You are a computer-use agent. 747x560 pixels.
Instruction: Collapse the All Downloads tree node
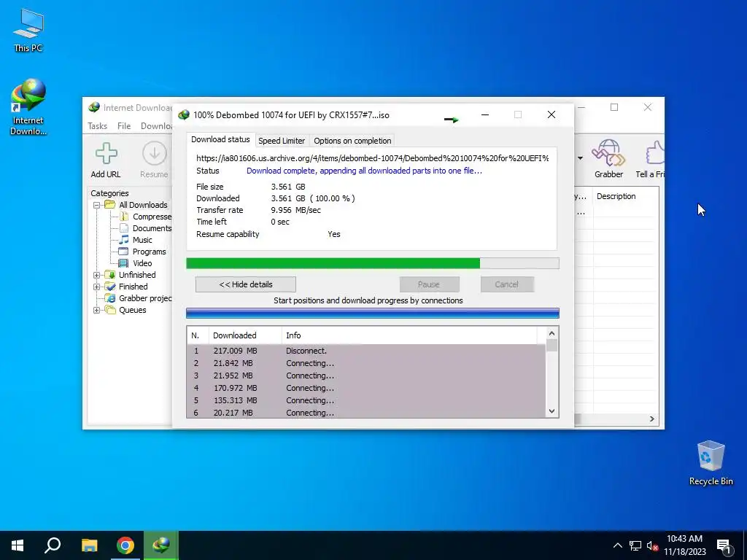coord(97,205)
